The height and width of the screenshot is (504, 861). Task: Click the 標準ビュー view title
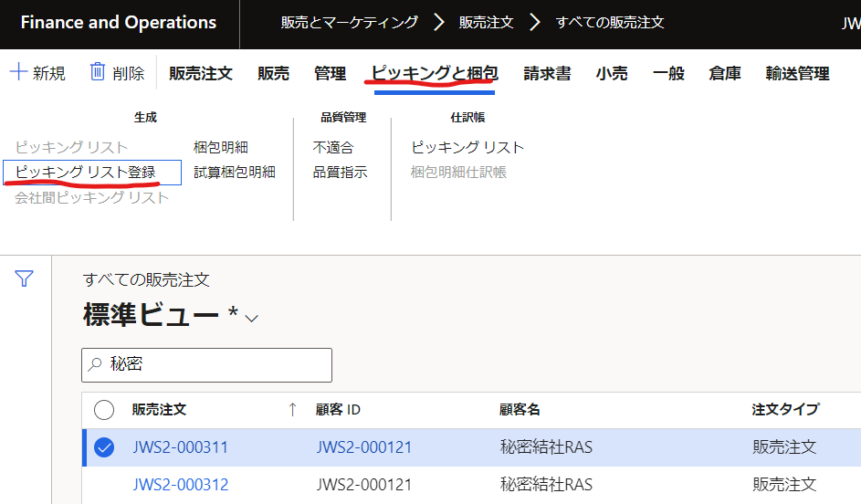151,315
